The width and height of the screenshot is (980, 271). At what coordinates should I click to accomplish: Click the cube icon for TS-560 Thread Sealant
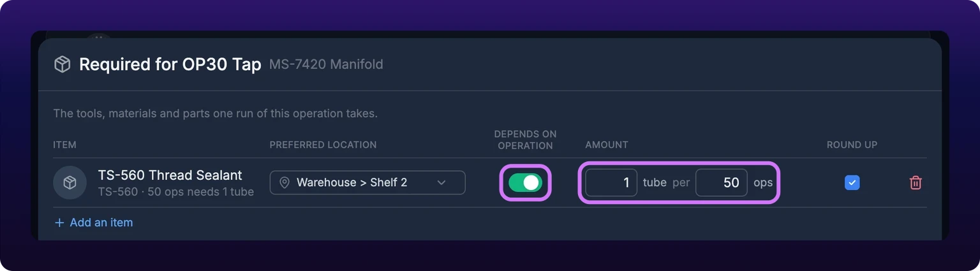70,183
